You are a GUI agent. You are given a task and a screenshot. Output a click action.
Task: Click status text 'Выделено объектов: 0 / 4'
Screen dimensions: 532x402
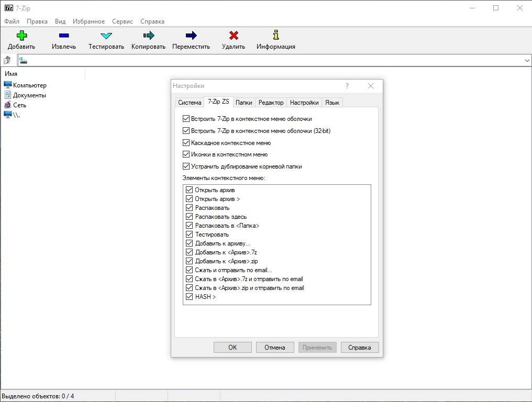point(38,396)
